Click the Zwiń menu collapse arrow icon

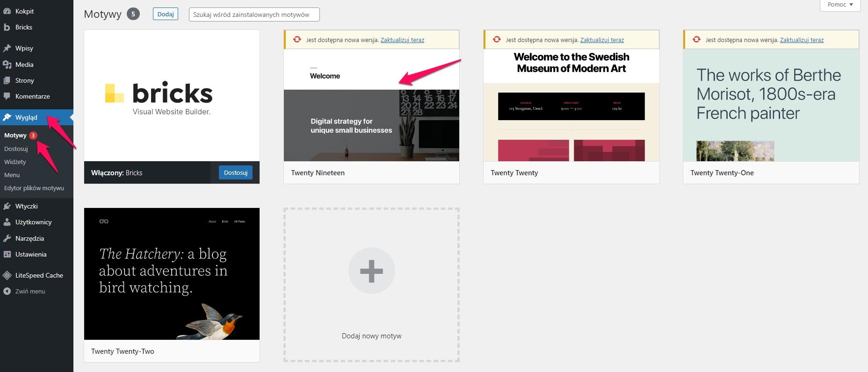[x=7, y=291]
